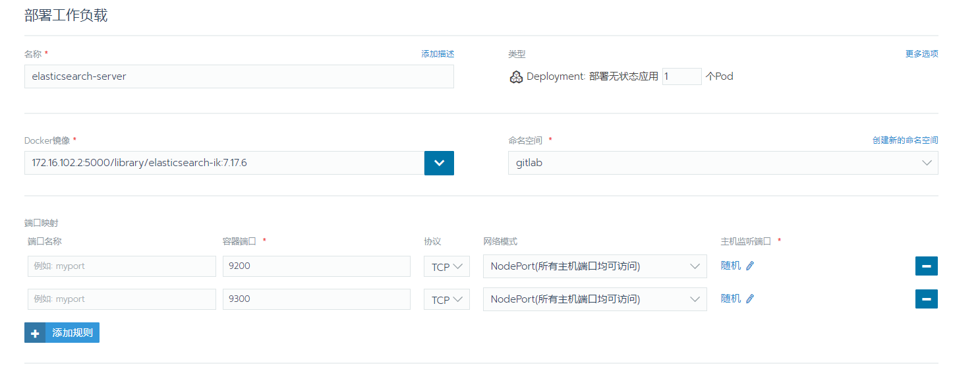The height and width of the screenshot is (383, 980).
Task: Click the plus icon on 添加规则 button
Action: pos(35,333)
